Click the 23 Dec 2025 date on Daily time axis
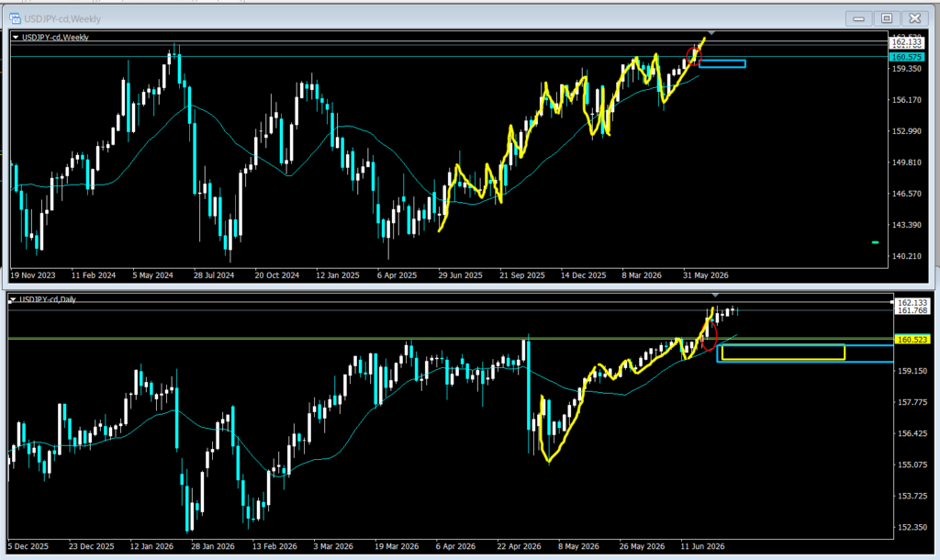Screen dimensions: 940x560 point(91,546)
